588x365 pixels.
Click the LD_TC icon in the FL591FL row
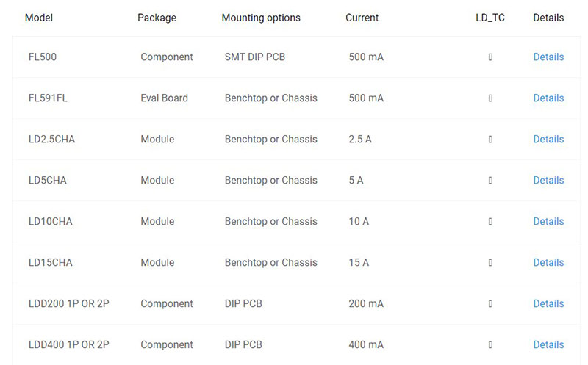490,98
